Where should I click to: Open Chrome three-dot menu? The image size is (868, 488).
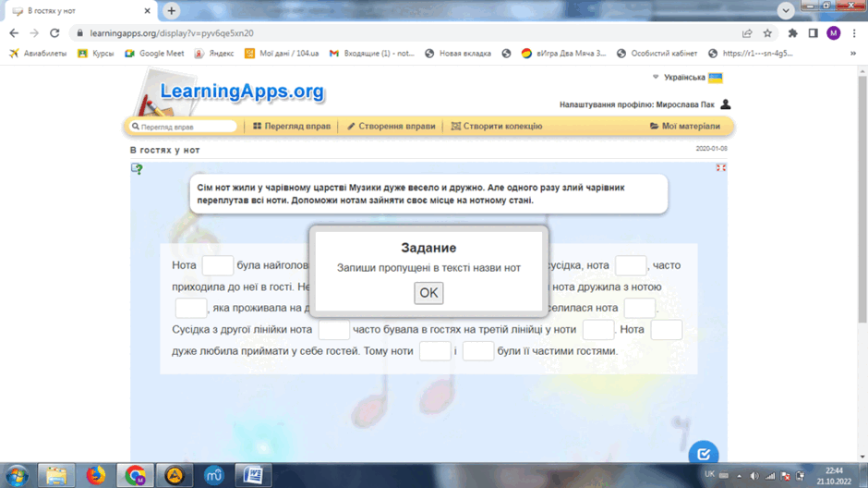coord(854,33)
